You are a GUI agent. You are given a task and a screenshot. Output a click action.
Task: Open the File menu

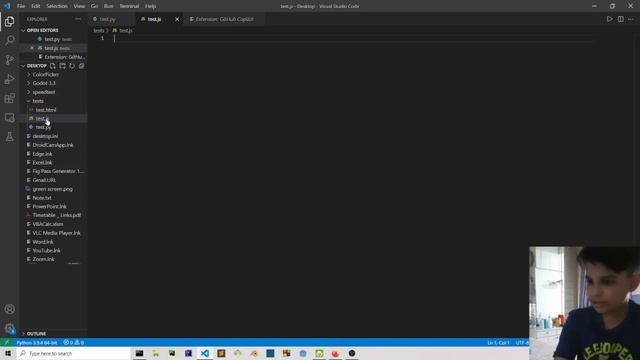click(21, 6)
